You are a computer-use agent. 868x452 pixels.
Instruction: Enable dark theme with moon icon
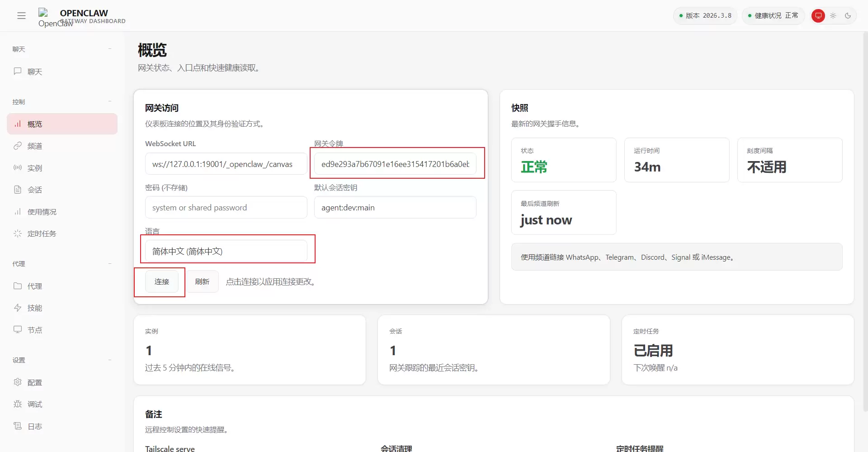pos(848,16)
